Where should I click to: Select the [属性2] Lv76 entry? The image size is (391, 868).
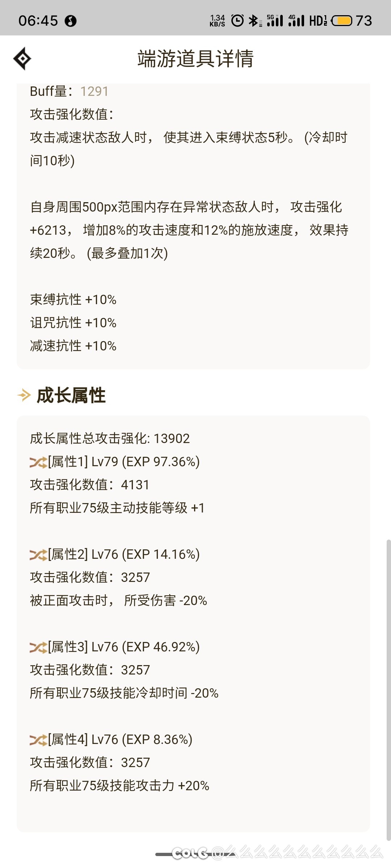point(123,554)
